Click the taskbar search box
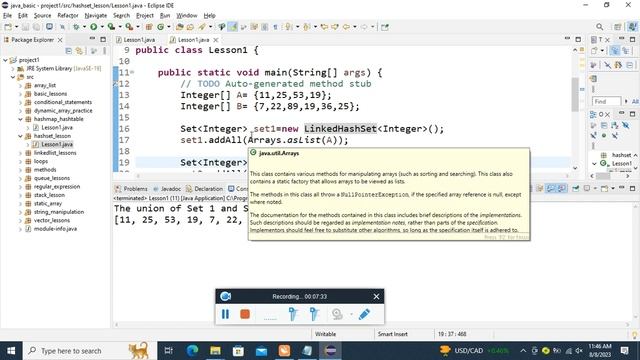The image size is (640, 360). coord(89,351)
